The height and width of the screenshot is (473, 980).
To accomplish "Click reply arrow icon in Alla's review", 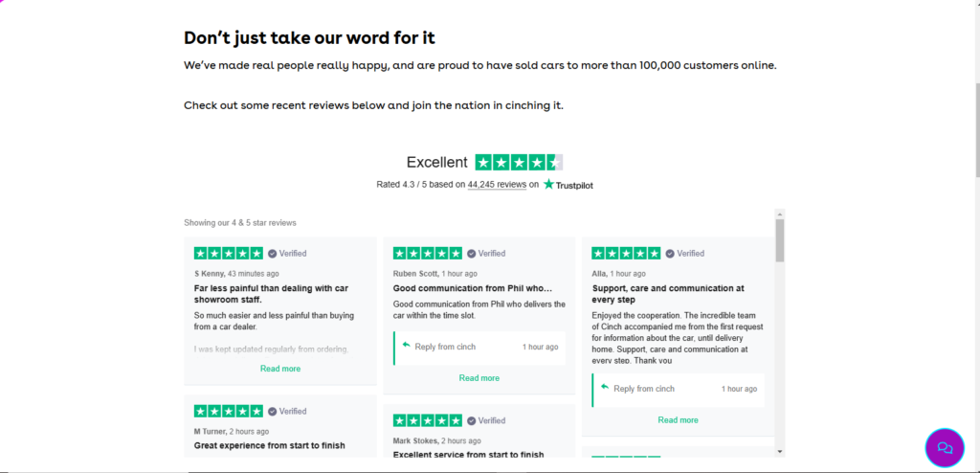I will [605, 387].
